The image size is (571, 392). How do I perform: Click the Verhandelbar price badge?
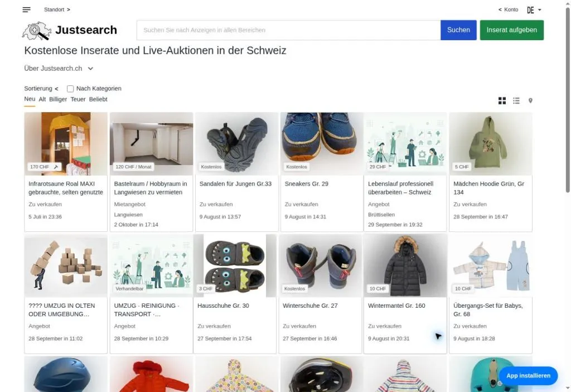[129, 288]
